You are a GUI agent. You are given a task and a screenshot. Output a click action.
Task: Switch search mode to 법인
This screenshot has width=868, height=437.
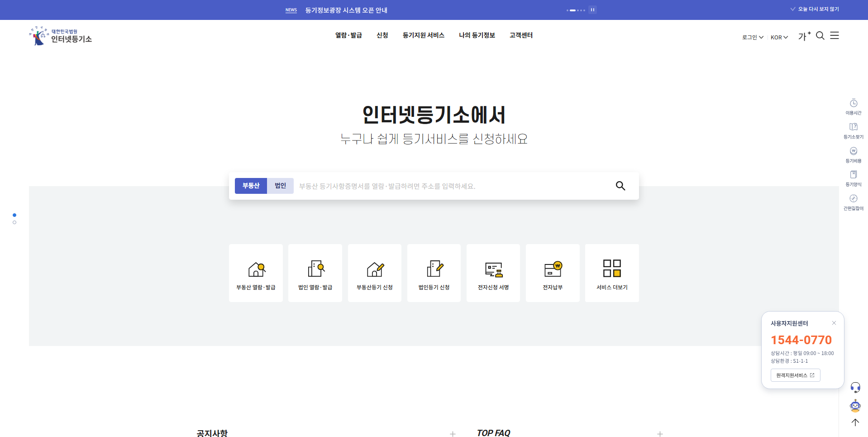280,186
